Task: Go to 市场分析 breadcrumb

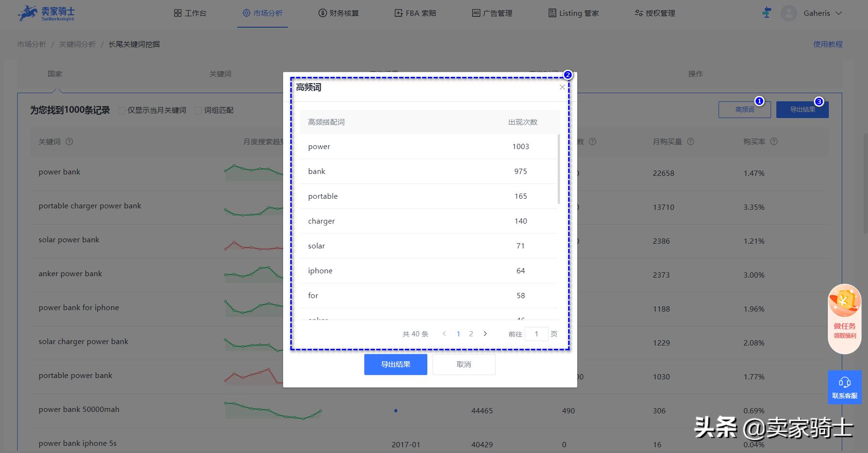Action: (x=32, y=44)
